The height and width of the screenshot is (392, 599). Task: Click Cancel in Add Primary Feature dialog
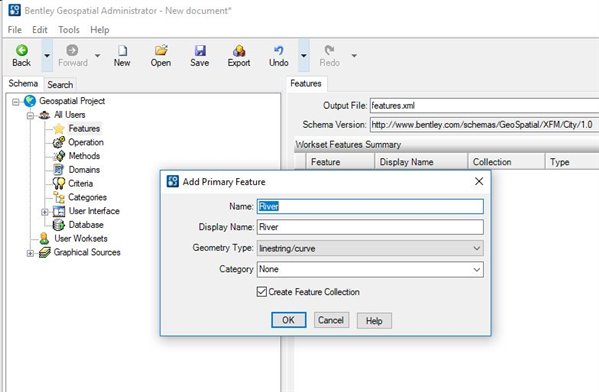[331, 320]
